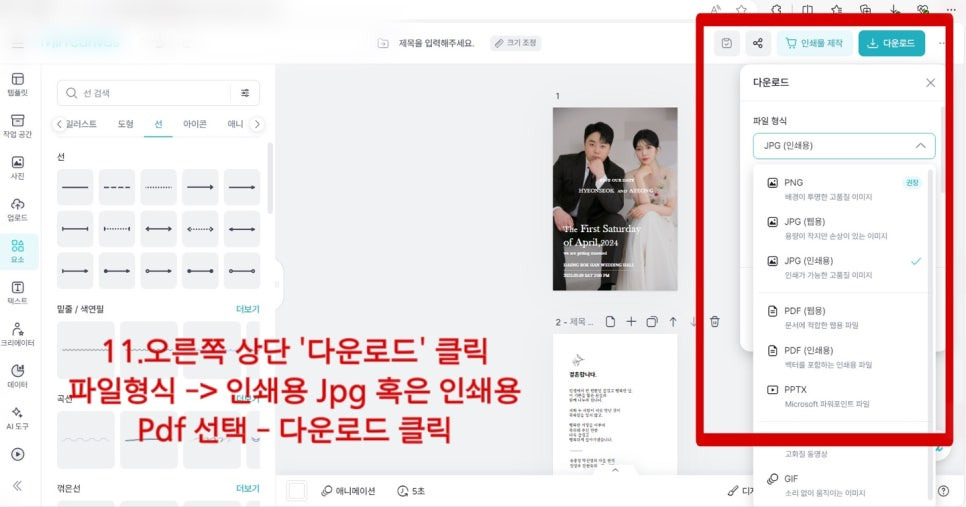Show previous element category tabs with left chevron
966x507 pixels.
point(59,124)
